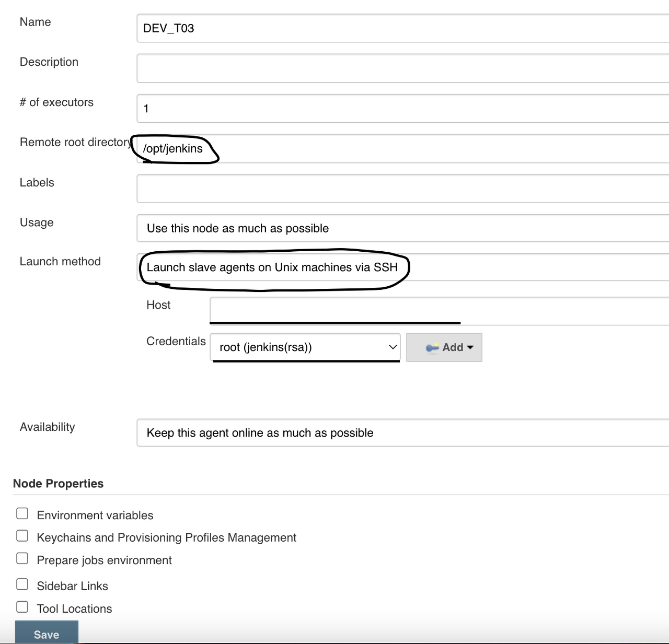
Task: Open the Credentials dropdown showing root (jenkins(rsa))
Action: [x=305, y=347]
